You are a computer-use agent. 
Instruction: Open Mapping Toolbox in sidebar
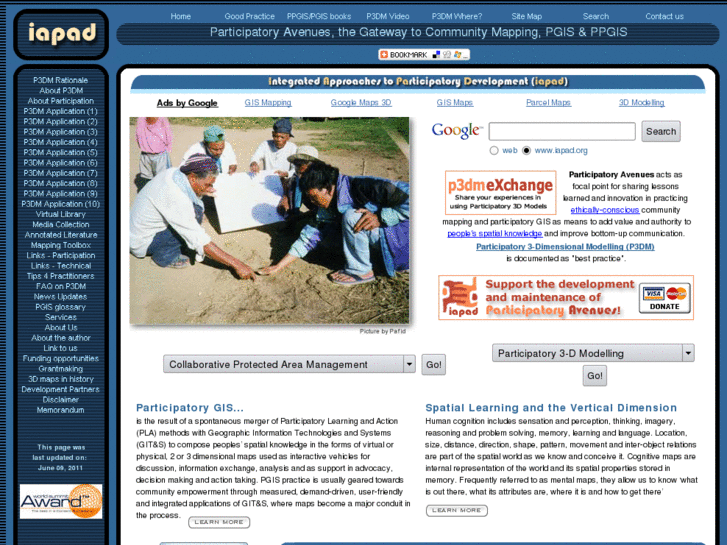(61, 245)
